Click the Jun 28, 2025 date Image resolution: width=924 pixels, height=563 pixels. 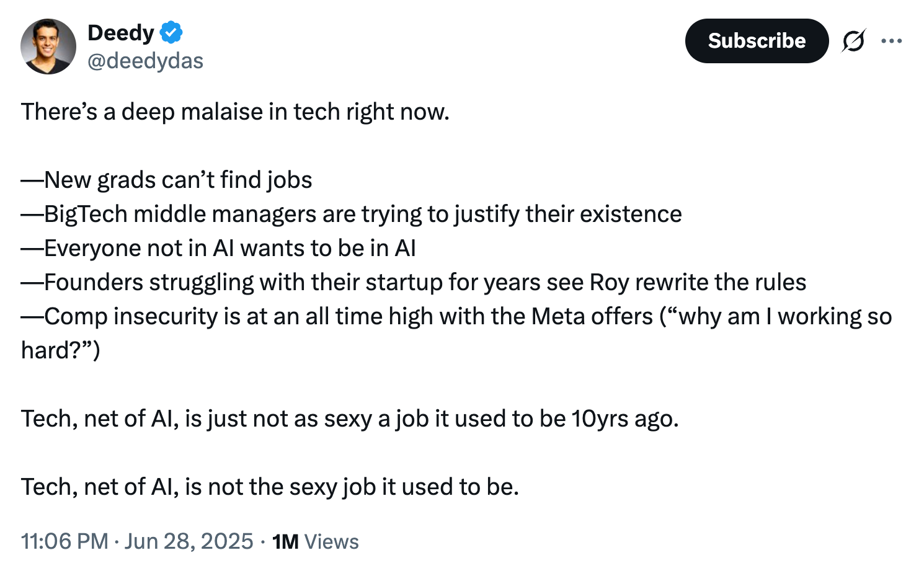pyautogui.click(x=189, y=541)
